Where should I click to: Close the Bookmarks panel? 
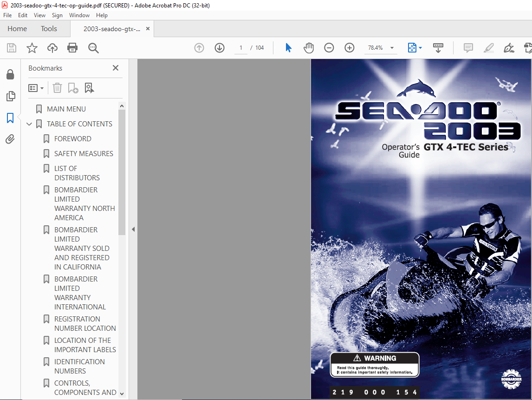click(115, 68)
